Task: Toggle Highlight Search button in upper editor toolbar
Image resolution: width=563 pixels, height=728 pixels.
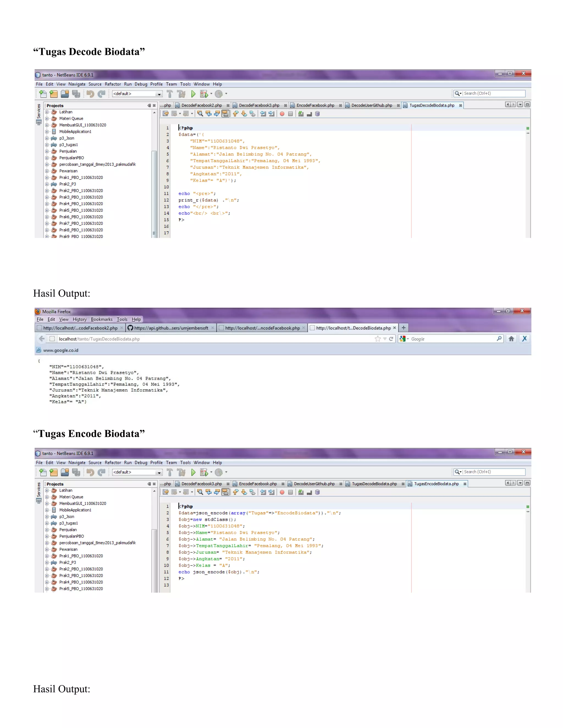Action: click(x=225, y=114)
